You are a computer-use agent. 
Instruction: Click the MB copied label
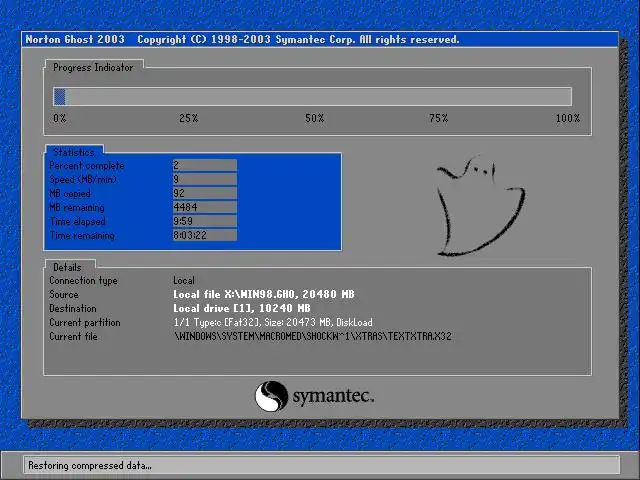point(70,193)
